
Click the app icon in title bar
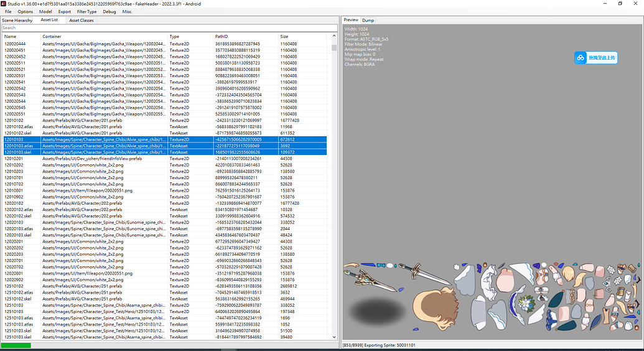tap(4, 4)
